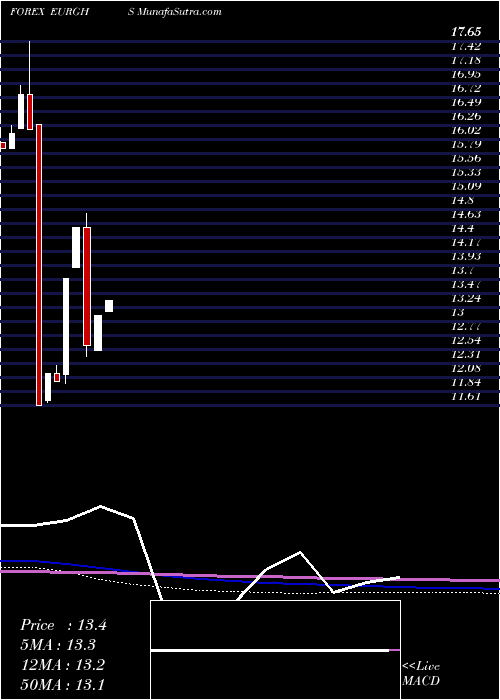Select the 12MA : 13.2 readout

click(62, 665)
